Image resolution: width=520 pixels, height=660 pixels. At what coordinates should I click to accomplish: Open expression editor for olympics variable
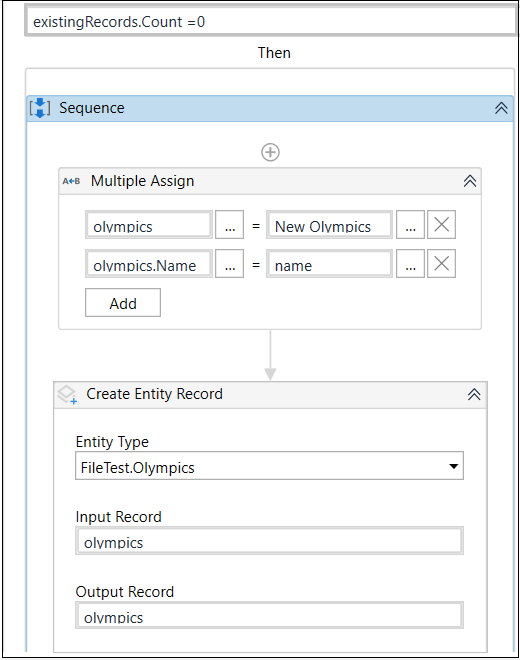(x=229, y=225)
